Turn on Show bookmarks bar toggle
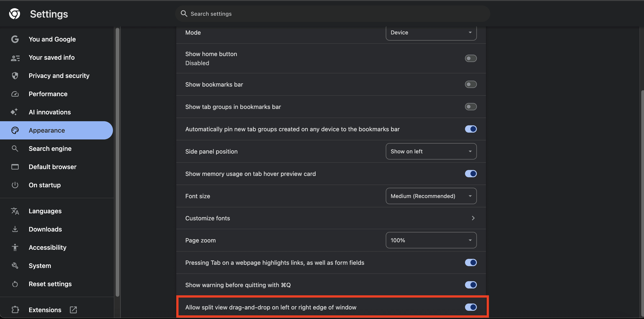The image size is (644, 319). 471,84
